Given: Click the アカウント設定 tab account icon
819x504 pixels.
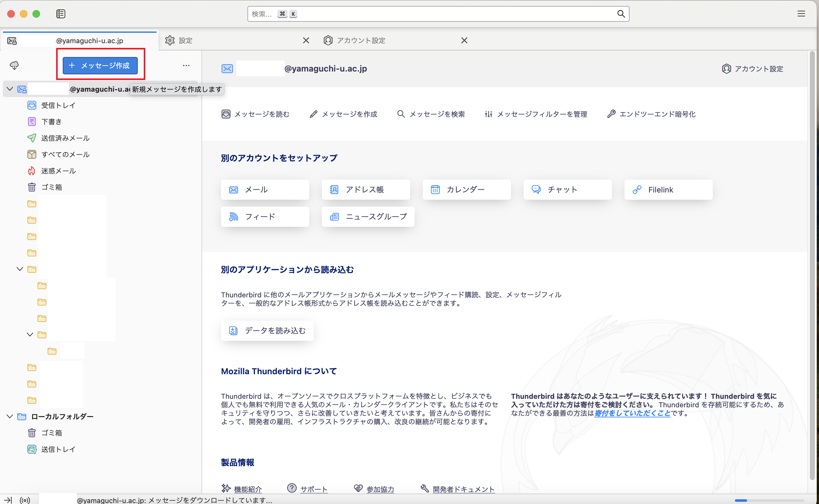Looking at the screenshot, I should click(x=328, y=40).
